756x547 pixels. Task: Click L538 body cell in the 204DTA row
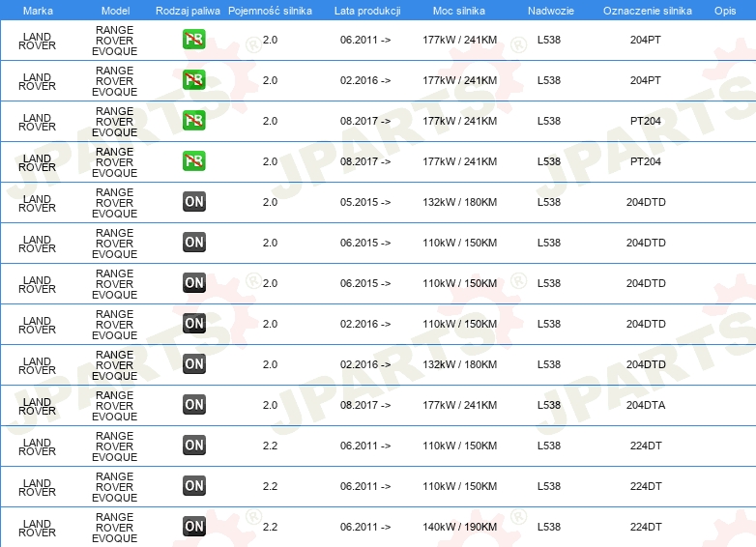click(x=549, y=405)
